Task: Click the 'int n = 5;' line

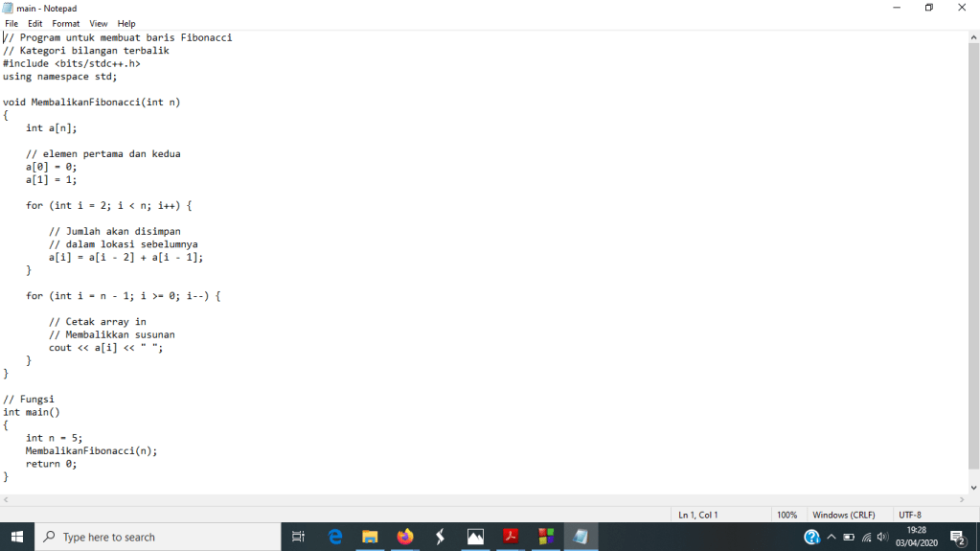Action: [54, 438]
